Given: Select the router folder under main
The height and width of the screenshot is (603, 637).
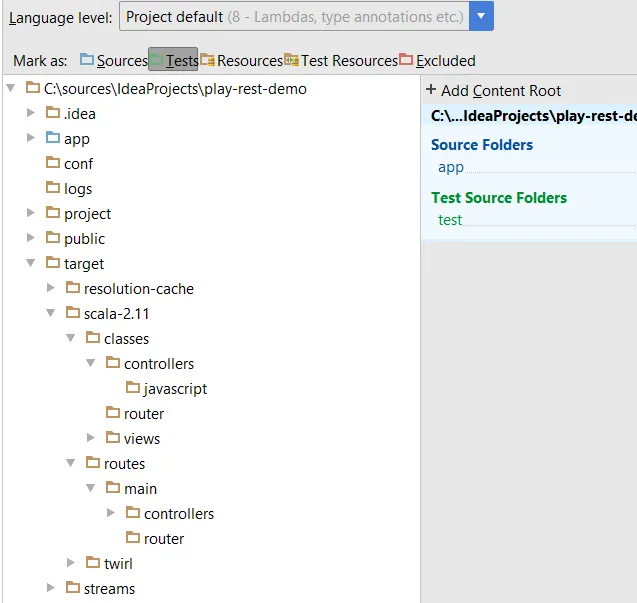Looking at the screenshot, I should tap(164, 539).
